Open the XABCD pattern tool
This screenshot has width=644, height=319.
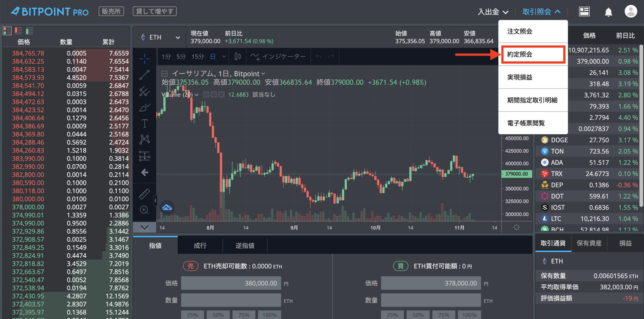click(x=144, y=139)
